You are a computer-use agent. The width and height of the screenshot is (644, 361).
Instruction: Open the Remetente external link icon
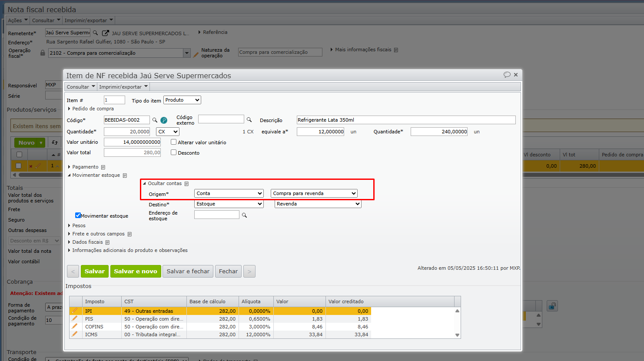click(105, 33)
